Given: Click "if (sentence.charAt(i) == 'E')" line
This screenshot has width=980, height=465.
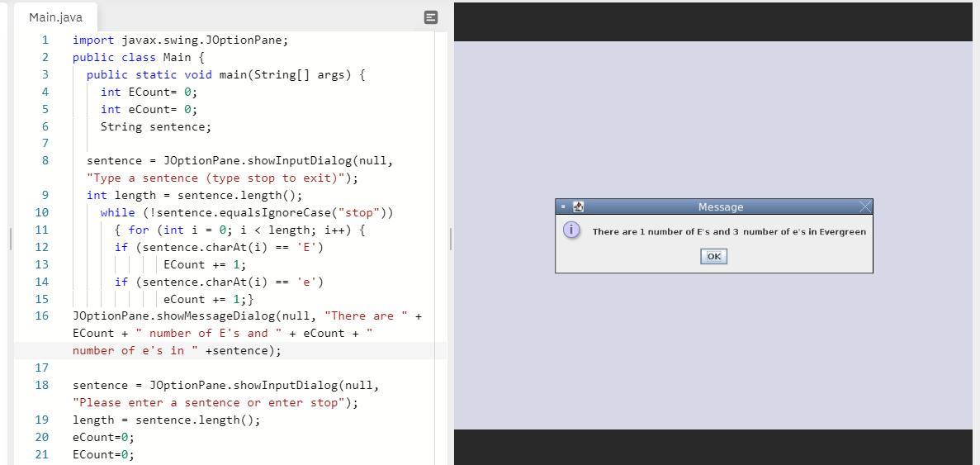Looking at the screenshot, I should (x=220, y=248).
